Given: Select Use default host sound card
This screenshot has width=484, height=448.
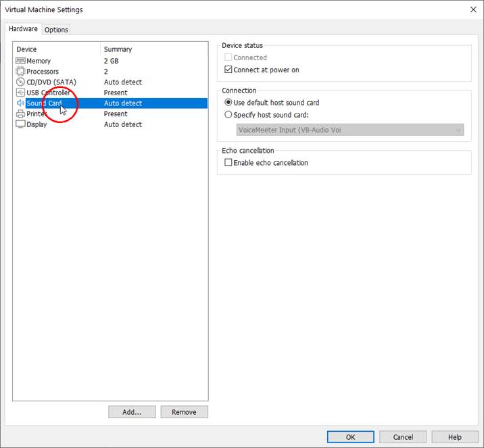Looking at the screenshot, I should pyautogui.click(x=228, y=103).
